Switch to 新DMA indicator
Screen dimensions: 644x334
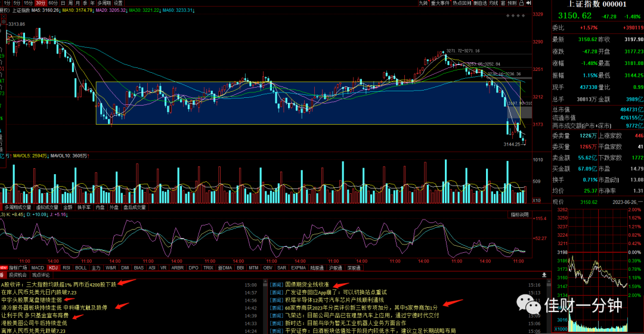point(225,268)
